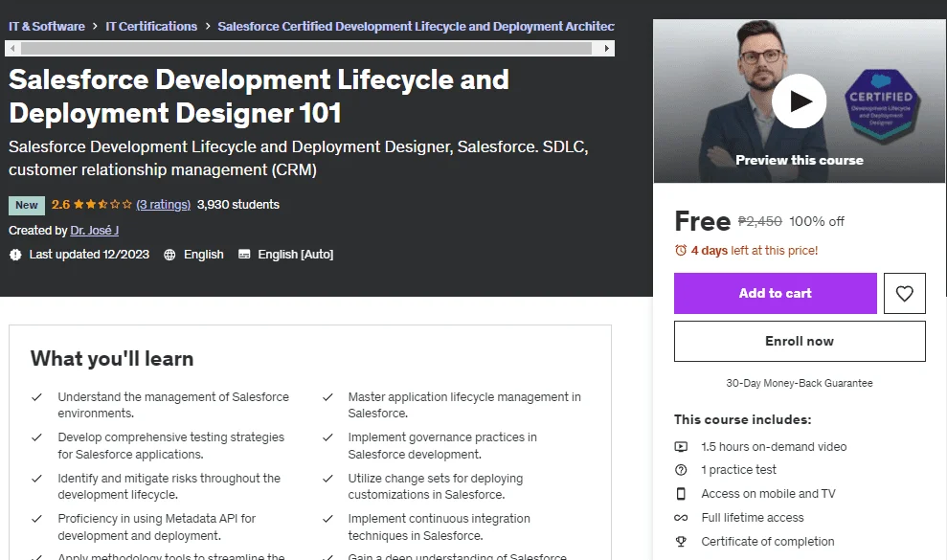This screenshot has width=947, height=560.
Task: Open the (3 ratings) link
Action: point(163,204)
